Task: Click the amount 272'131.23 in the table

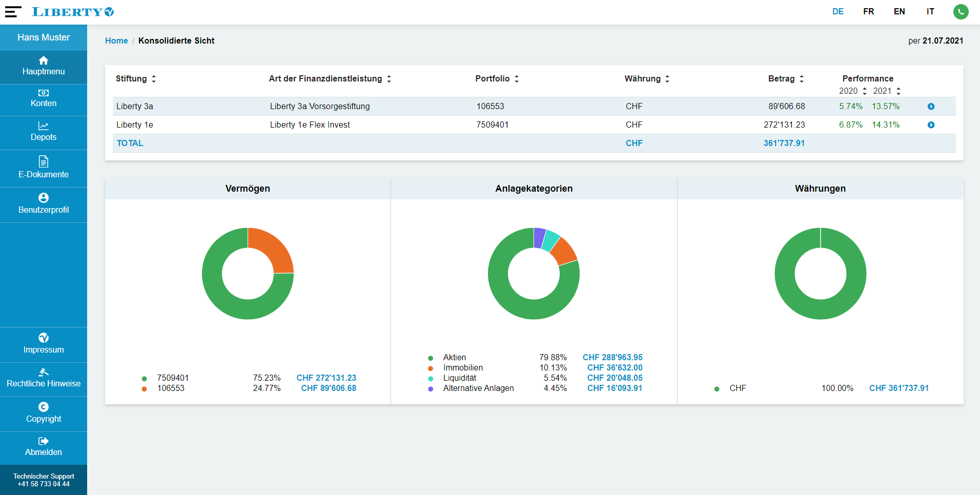Action: point(784,125)
